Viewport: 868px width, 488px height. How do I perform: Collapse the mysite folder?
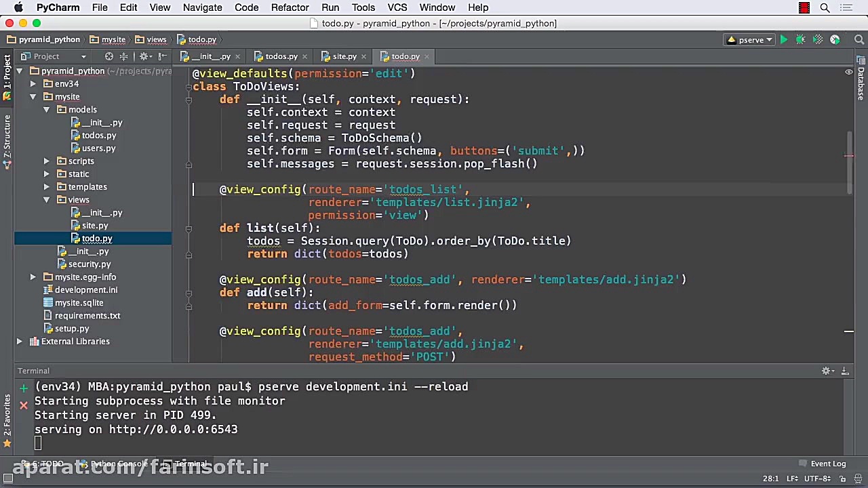click(33, 97)
